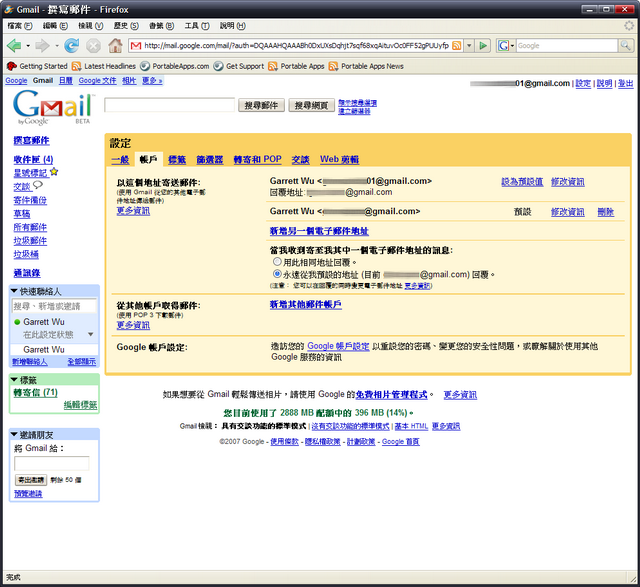The height and width of the screenshot is (587, 640).
Task: Click the 基本 HTML view link
Action: (411, 426)
